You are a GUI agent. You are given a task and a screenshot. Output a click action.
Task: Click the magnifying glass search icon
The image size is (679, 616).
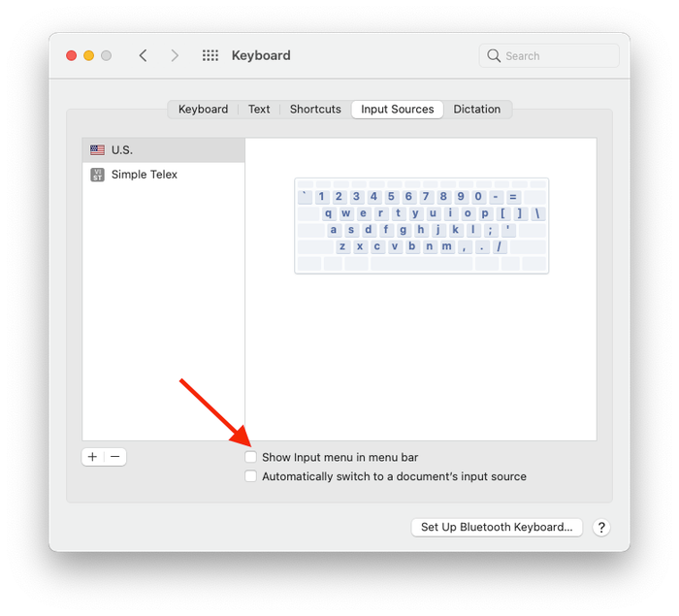[493, 55]
